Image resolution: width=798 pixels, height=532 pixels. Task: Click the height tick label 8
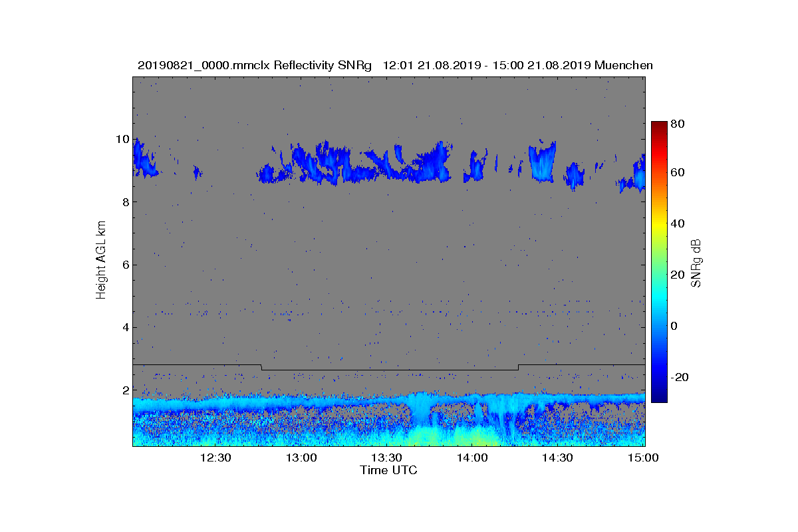(x=126, y=202)
